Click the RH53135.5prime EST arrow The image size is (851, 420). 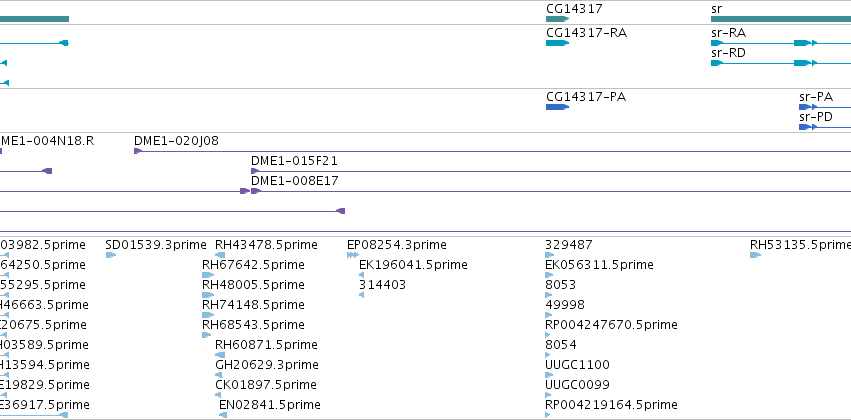click(755, 255)
